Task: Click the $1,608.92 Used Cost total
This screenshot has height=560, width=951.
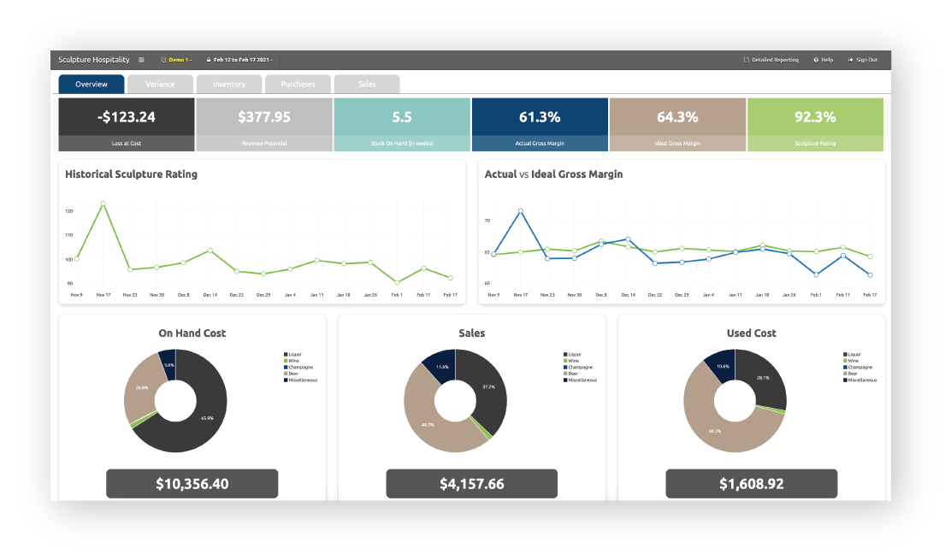Action: click(752, 483)
